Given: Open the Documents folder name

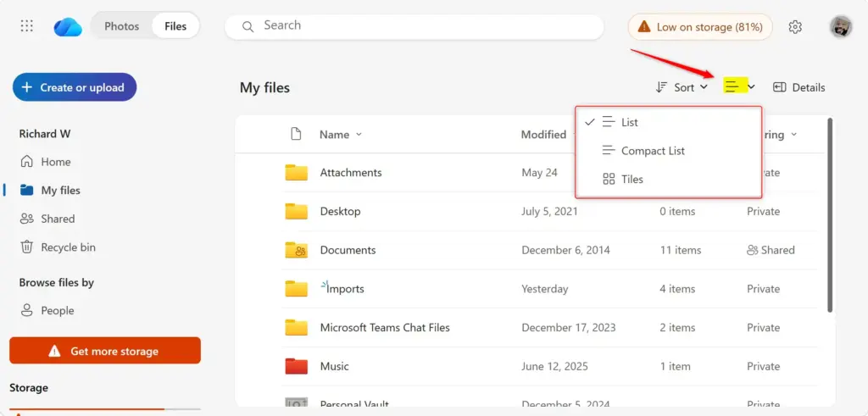Looking at the screenshot, I should point(348,250).
